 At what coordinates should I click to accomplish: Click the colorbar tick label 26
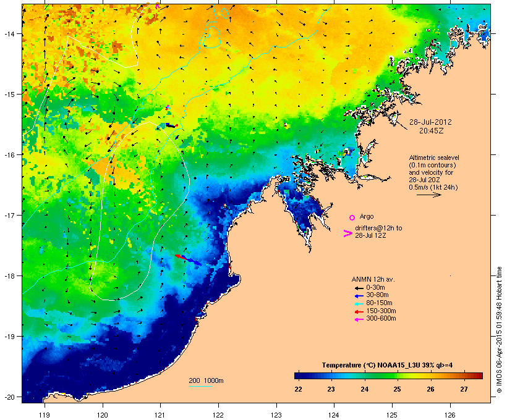pos(430,389)
